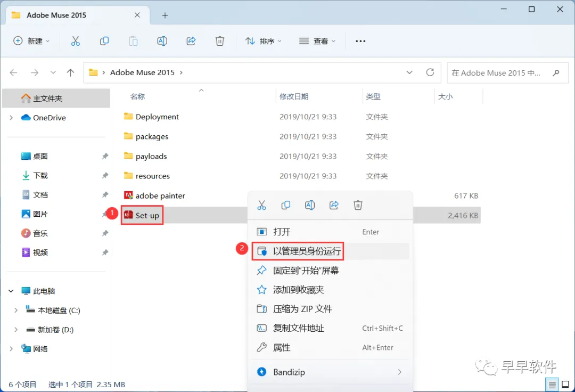Collapse the 此电脑 tree node
The image size is (575, 392).
[11, 291]
